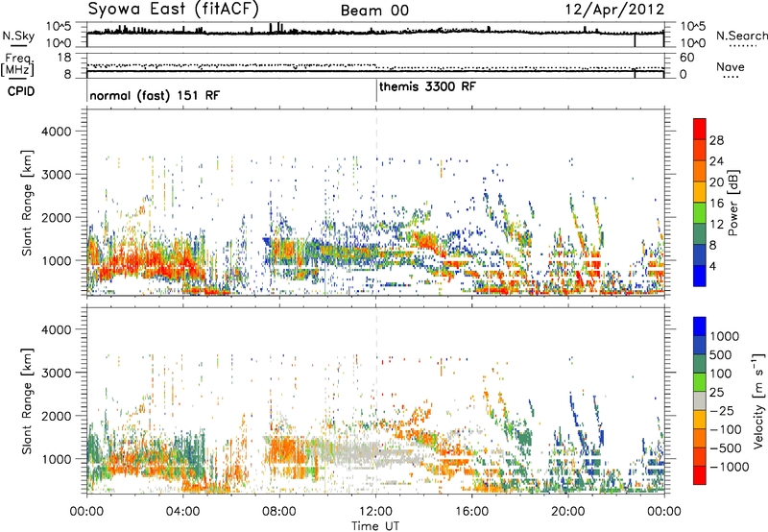Click the '1000' tick on the velocity colorbar

click(x=725, y=336)
